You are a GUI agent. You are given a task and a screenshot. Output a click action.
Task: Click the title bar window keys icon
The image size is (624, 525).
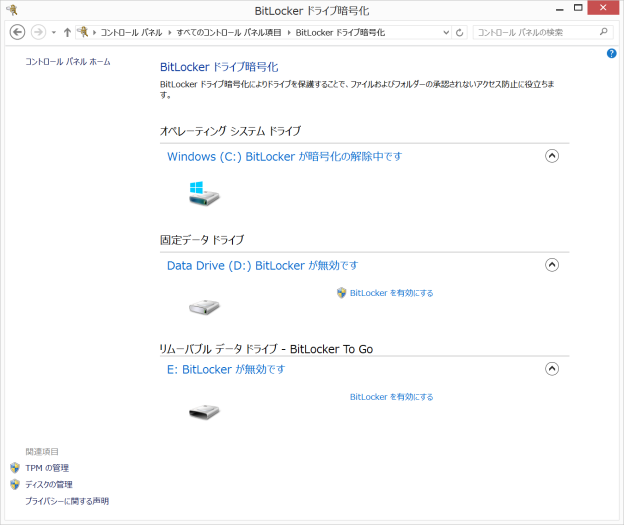tap(12, 10)
